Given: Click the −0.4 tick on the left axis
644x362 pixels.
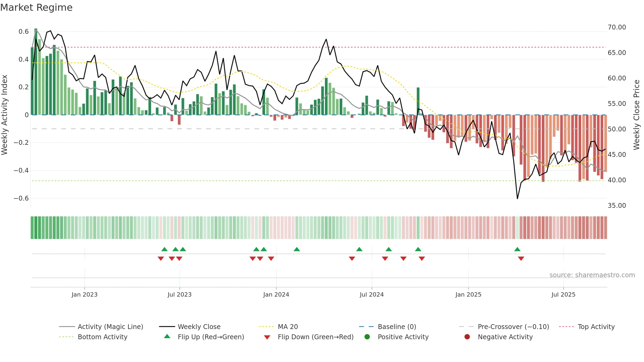Looking at the screenshot, I should (x=21, y=171).
